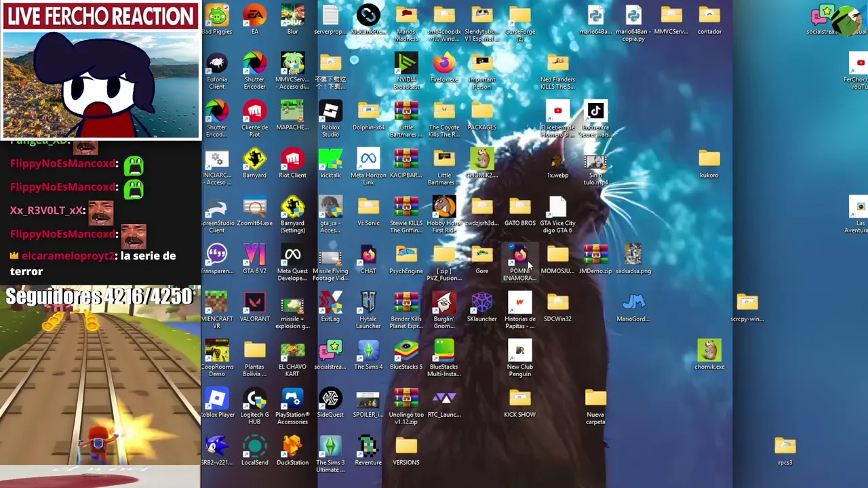This screenshot has height=488, width=868.
Task: Open CoopRooms Demo icon
Action: 217,351
